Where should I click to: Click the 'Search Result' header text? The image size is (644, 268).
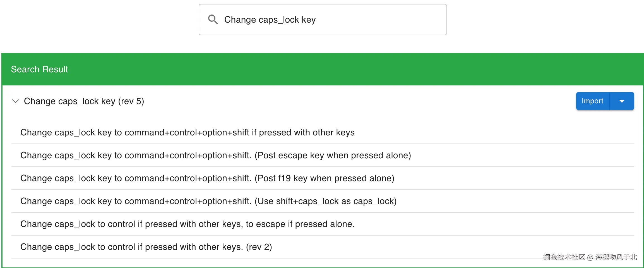click(x=39, y=69)
